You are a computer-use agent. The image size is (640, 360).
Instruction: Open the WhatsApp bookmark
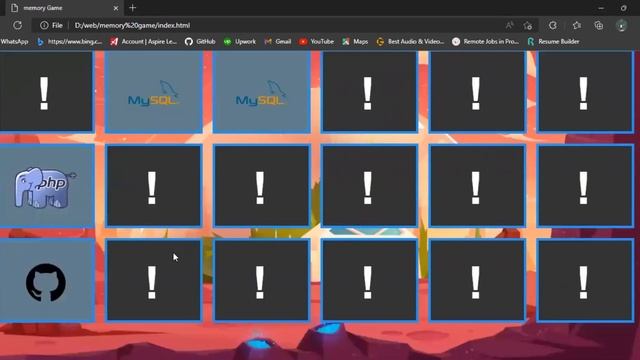tap(14, 42)
